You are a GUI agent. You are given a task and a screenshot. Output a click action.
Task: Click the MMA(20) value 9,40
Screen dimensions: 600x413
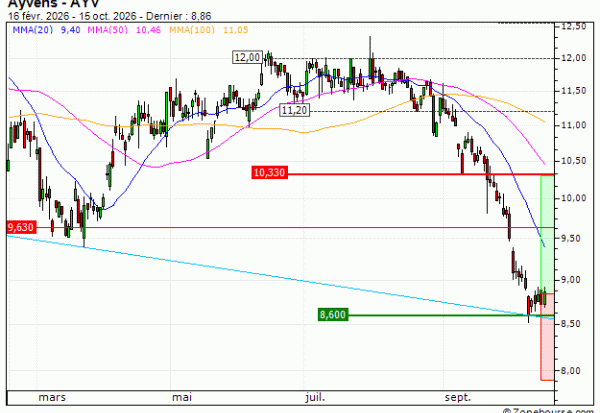70,30
